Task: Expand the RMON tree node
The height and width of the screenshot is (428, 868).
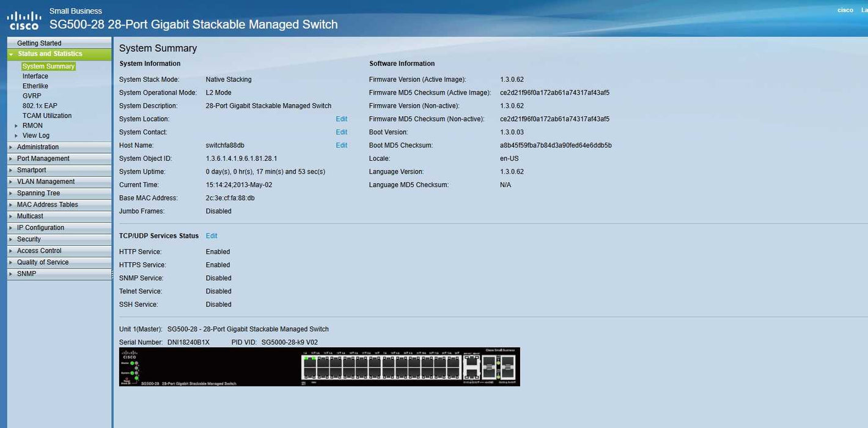Action: 17,126
